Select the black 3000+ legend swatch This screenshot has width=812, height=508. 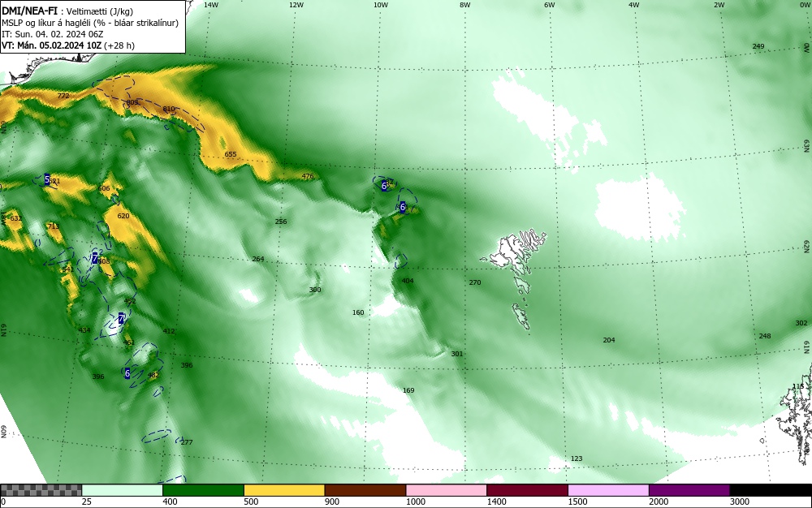(770, 490)
